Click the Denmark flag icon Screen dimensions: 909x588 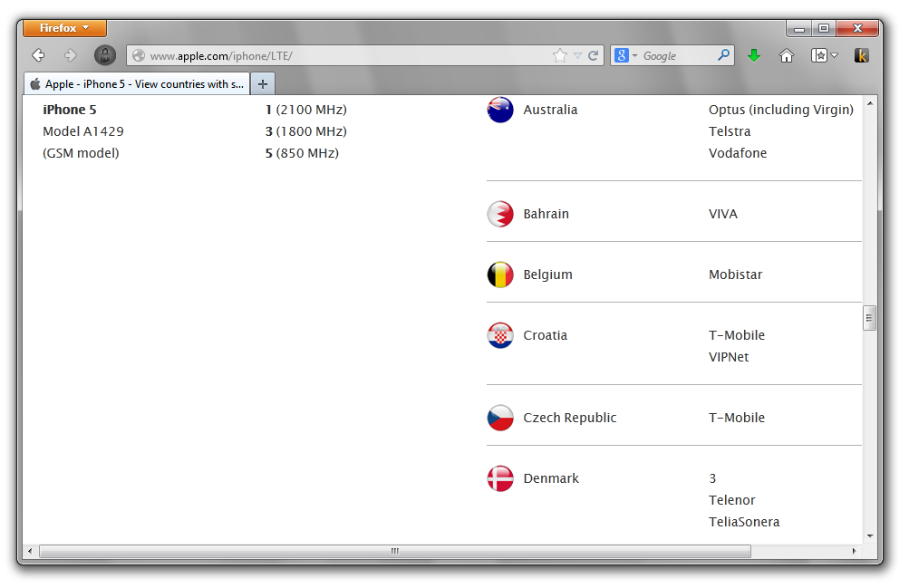pyautogui.click(x=500, y=478)
